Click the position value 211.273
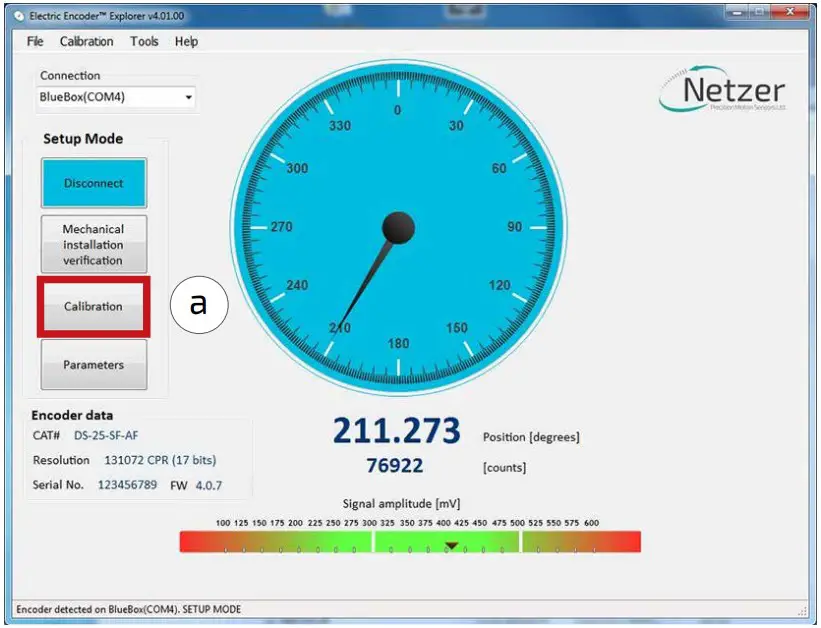821x628 pixels. 396,431
